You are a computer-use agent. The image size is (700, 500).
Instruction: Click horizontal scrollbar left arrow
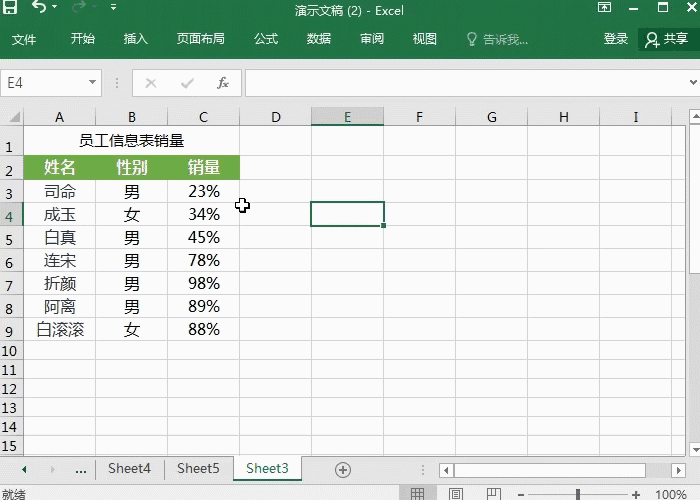click(446, 470)
